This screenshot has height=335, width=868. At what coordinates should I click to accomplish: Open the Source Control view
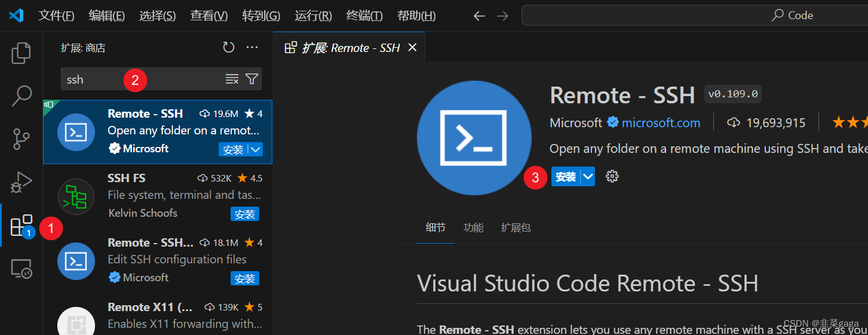click(21, 139)
